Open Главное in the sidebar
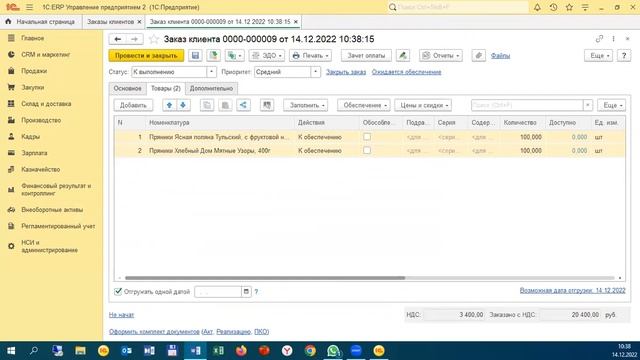This screenshot has height=360, width=640. tap(33, 38)
